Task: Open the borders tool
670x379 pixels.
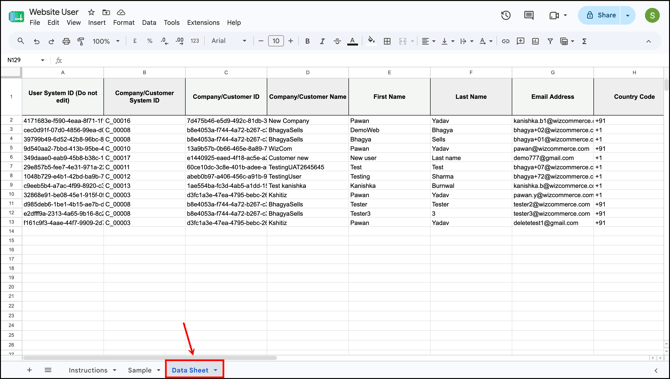Action: coord(387,41)
